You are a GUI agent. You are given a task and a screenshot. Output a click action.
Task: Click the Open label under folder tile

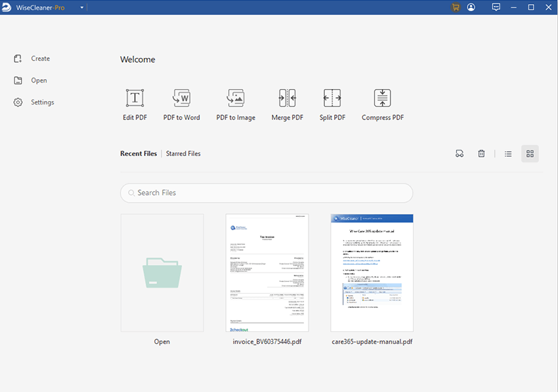tap(162, 342)
